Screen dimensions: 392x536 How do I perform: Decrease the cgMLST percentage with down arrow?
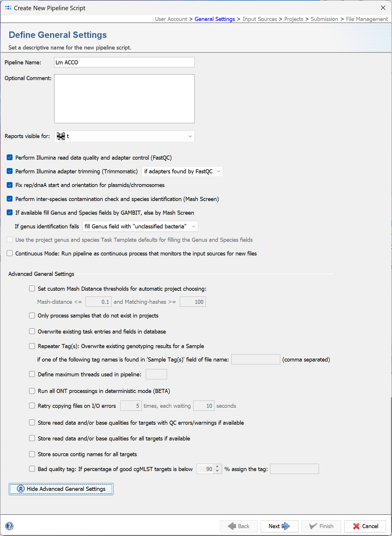pyautogui.click(x=217, y=471)
